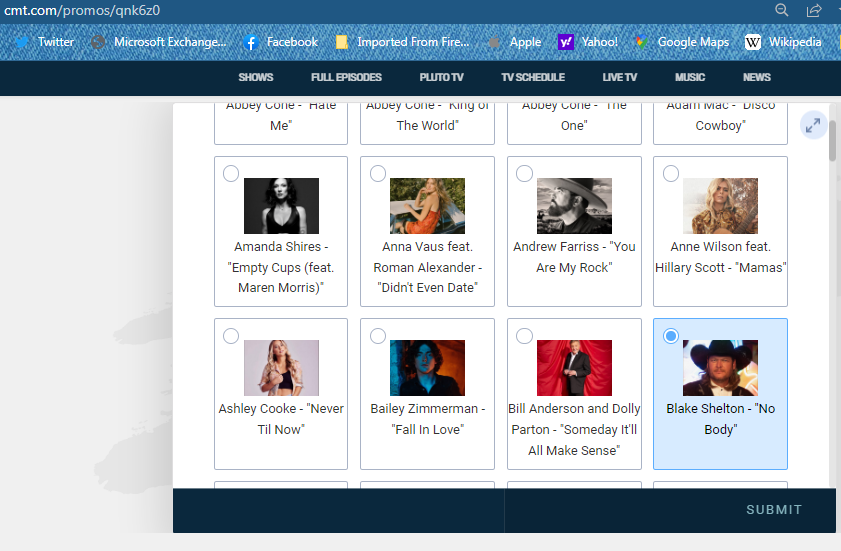The width and height of the screenshot is (841, 551).
Task: Open the Yahoo! bookmark icon
Action: click(566, 42)
